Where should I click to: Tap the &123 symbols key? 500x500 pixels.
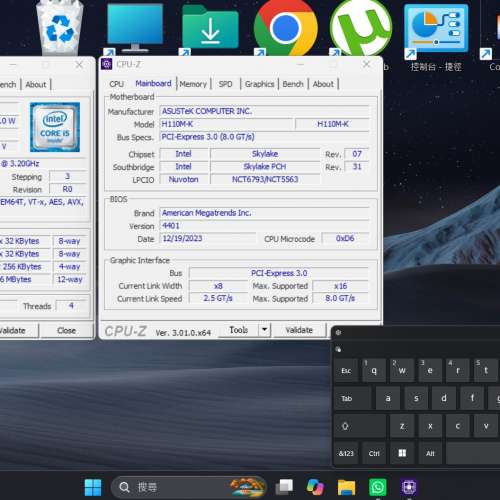pyautogui.click(x=346, y=453)
